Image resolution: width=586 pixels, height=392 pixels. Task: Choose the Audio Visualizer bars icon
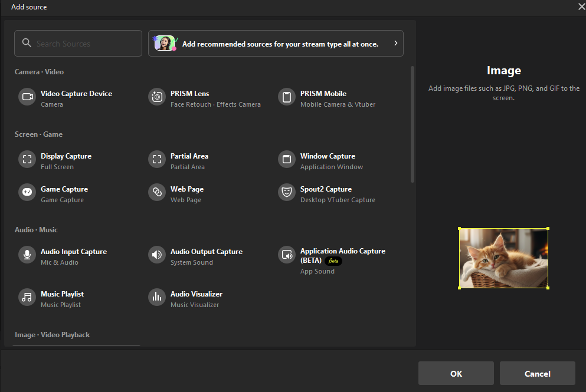click(x=157, y=298)
